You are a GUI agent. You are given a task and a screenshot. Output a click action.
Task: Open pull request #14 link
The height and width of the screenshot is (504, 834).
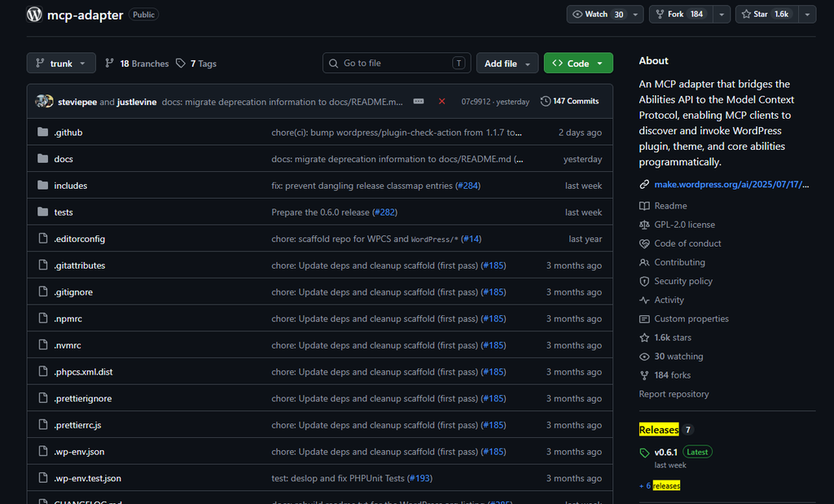pyautogui.click(x=471, y=239)
